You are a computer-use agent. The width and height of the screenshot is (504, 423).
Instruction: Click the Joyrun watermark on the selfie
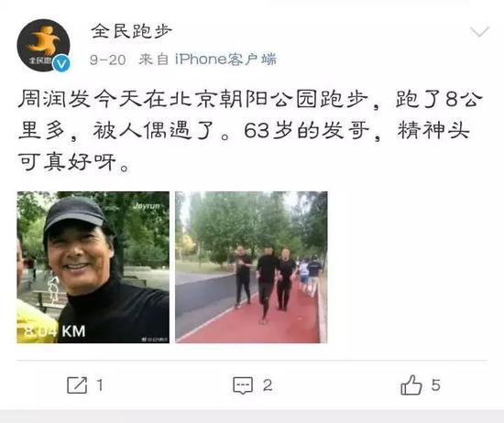click(x=147, y=206)
